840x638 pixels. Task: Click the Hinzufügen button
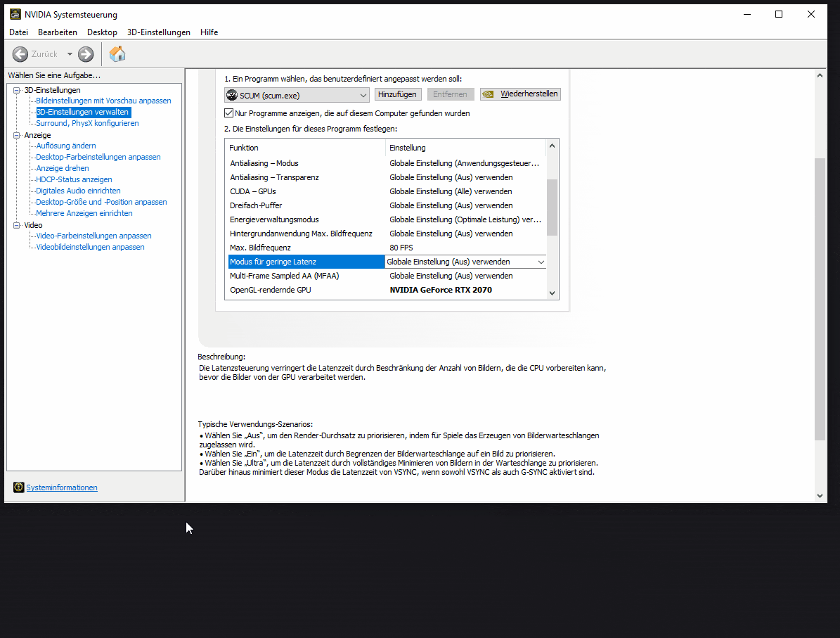point(397,94)
